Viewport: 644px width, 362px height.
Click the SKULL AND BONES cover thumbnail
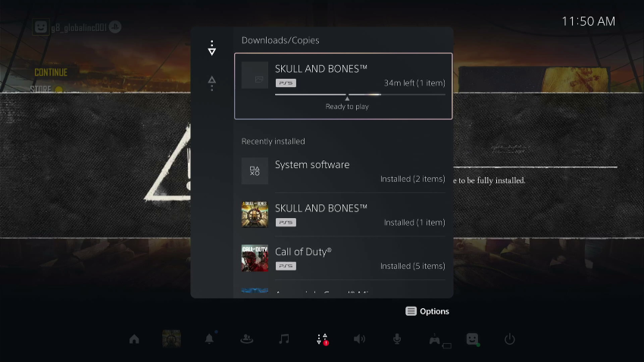[x=255, y=214]
